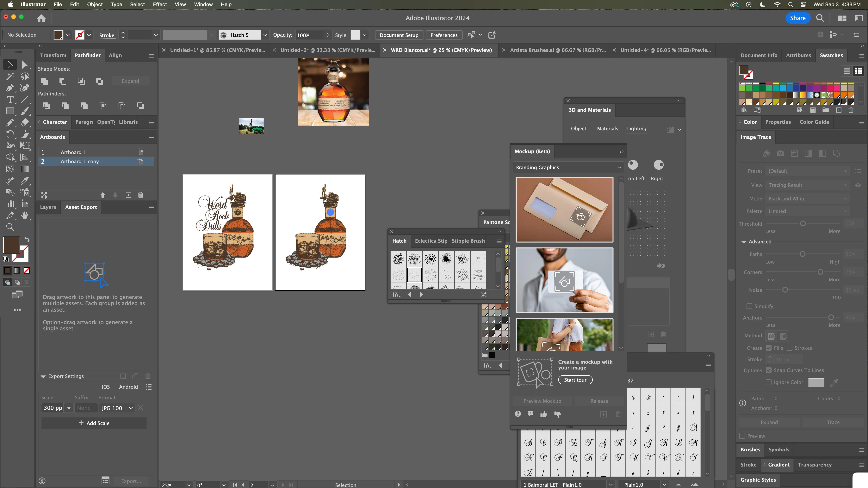Open the JPG 100 format dropdown
Image resolution: width=868 pixels, height=488 pixels.
coord(117,408)
